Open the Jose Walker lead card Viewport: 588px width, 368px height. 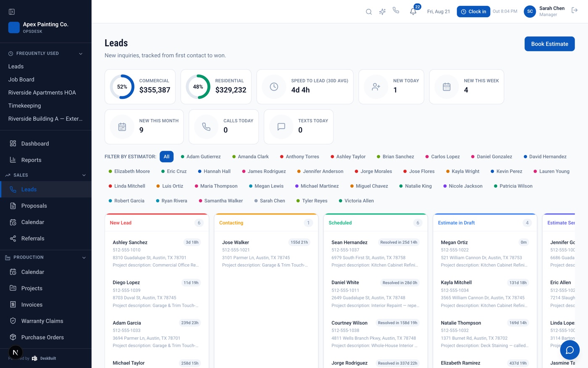[x=266, y=254]
